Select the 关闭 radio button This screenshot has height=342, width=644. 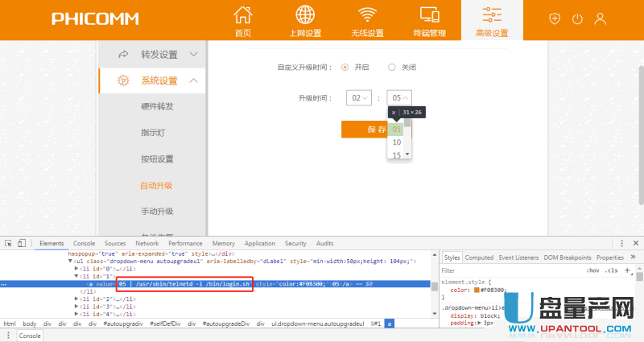pyautogui.click(x=392, y=68)
